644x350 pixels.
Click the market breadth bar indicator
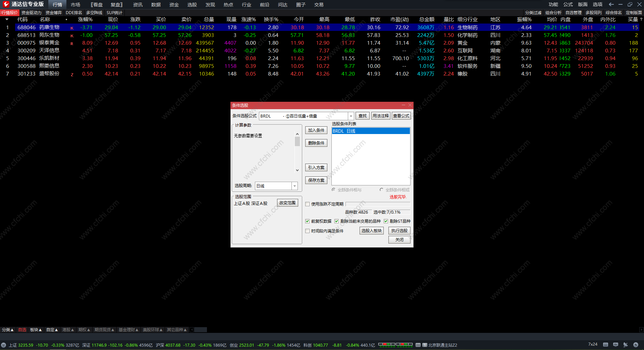point(395,344)
